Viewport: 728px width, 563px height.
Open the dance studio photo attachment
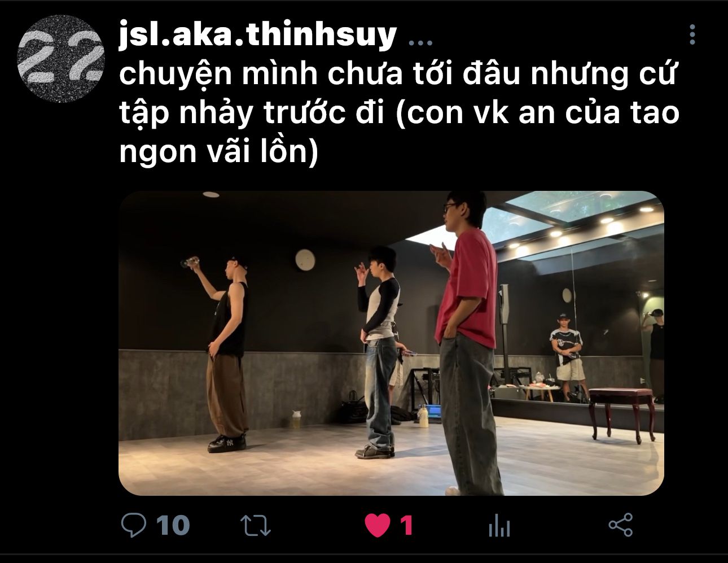click(391, 343)
